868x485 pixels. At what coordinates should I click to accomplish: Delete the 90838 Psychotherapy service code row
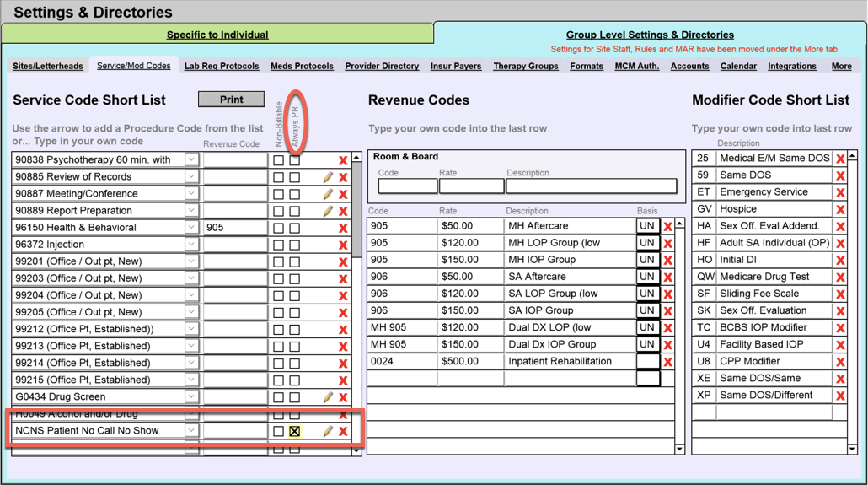343,160
